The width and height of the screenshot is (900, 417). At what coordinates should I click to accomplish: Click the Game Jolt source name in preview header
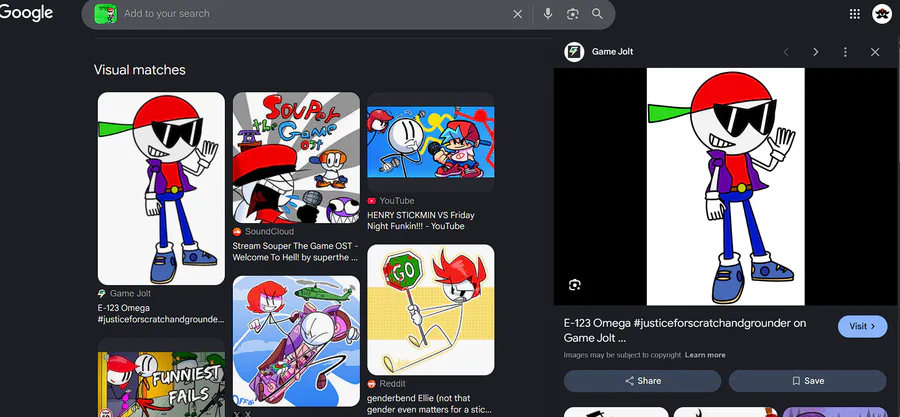click(612, 52)
